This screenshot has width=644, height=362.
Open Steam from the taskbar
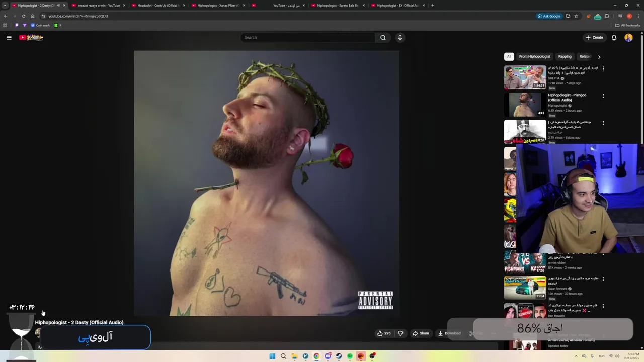point(339,356)
